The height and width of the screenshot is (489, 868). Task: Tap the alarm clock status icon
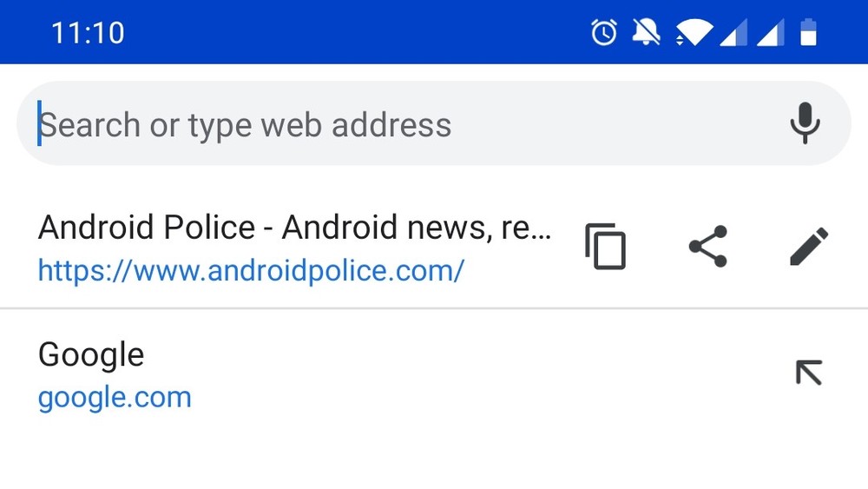tap(604, 32)
